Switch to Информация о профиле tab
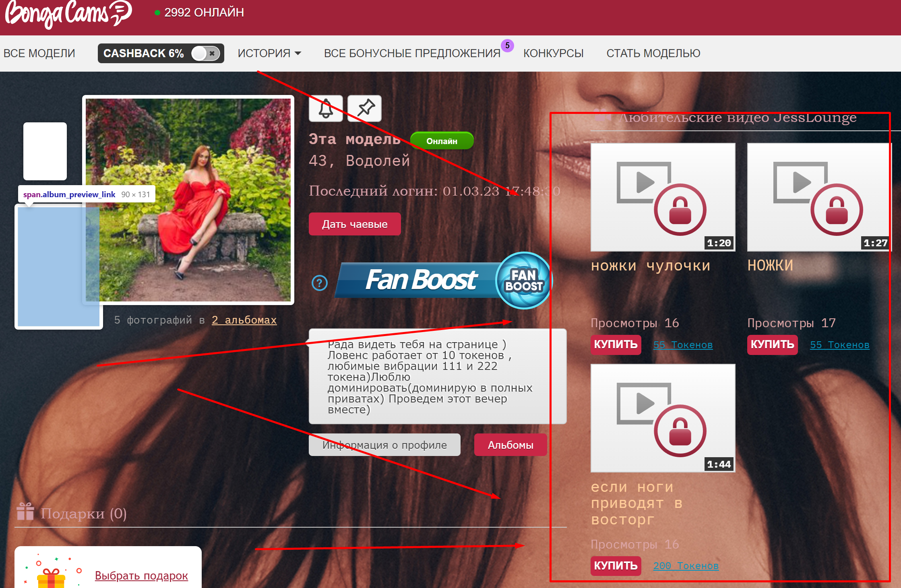 tap(384, 445)
